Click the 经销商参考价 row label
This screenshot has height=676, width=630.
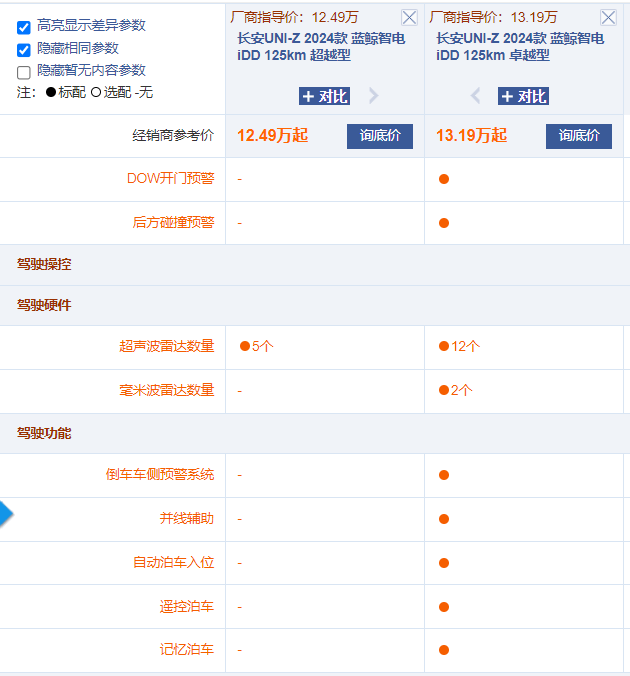click(173, 135)
